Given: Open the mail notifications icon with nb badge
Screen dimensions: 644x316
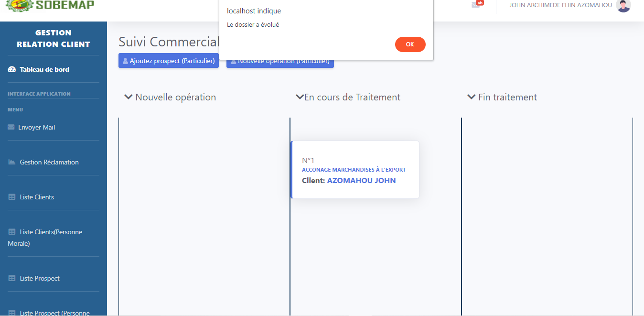Looking at the screenshot, I should coord(476,5).
